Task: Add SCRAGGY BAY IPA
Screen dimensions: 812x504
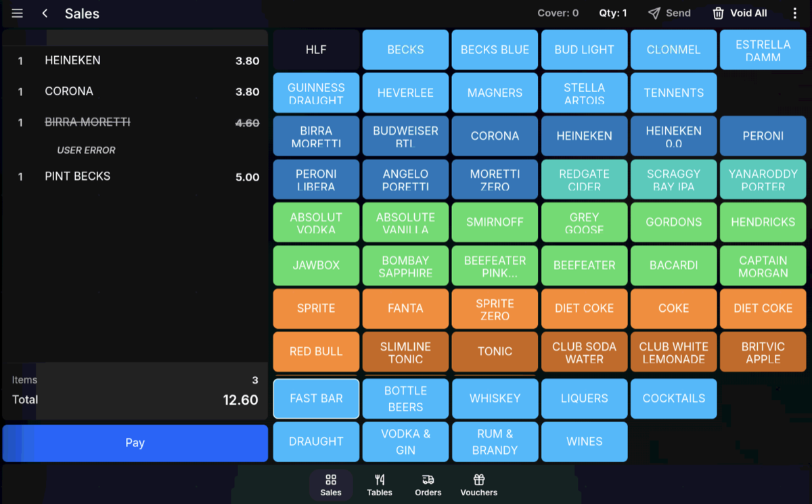Action: tap(673, 179)
